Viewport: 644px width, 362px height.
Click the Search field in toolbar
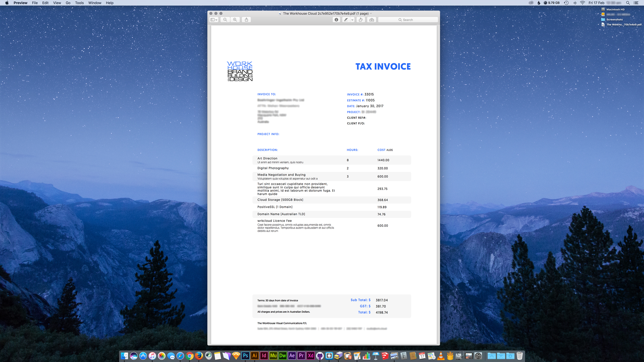click(408, 20)
